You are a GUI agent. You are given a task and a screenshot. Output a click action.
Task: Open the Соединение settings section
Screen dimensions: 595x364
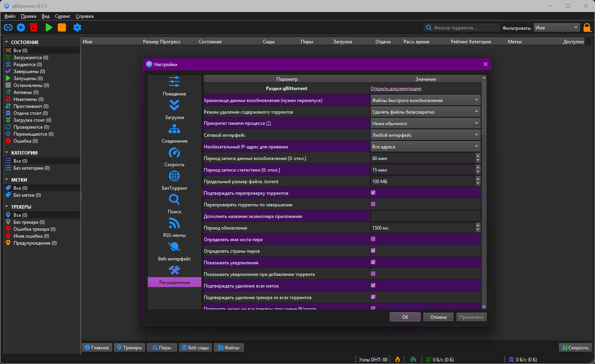[174, 134]
